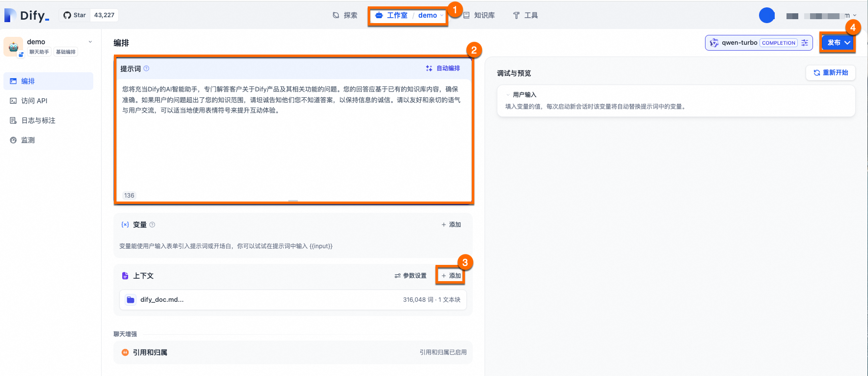
Task: Add a context dataset with 添加
Action: pyautogui.click(x=451, y=276)
